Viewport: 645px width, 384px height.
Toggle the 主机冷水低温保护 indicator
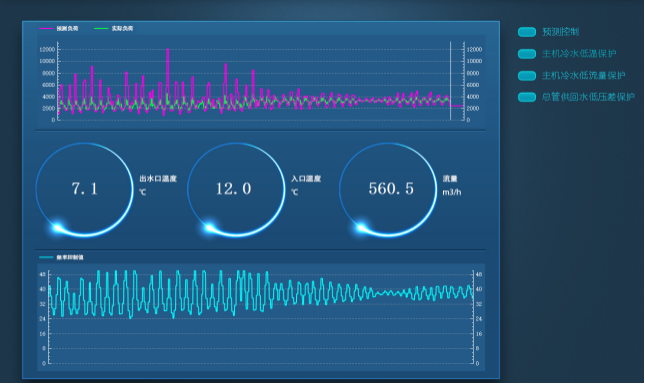pyautogui.click(x=527, y=54)
